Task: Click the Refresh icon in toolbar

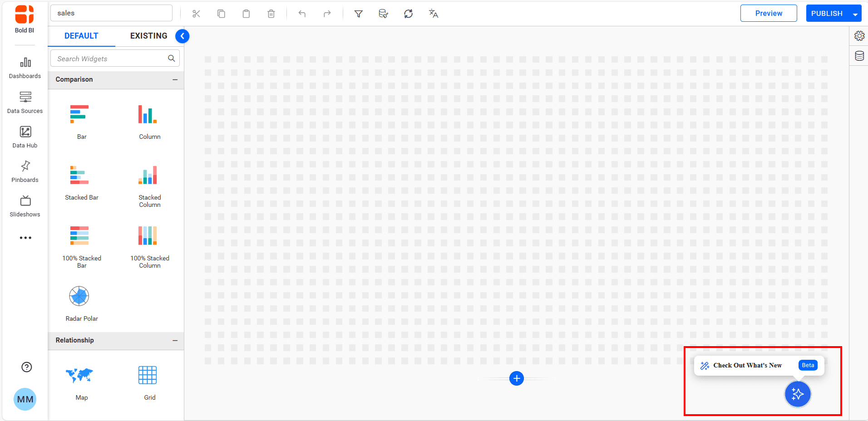Action: pos(408,14)
